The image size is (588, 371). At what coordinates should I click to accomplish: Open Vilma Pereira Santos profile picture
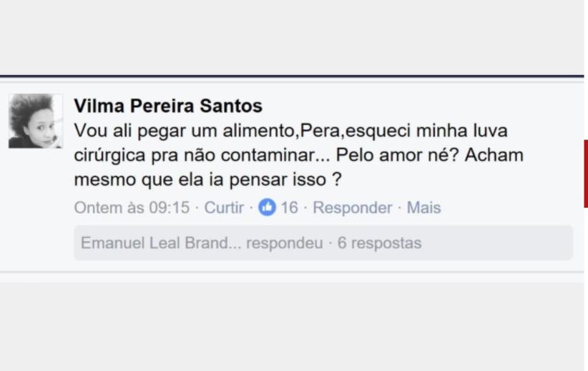coord(36,121)
